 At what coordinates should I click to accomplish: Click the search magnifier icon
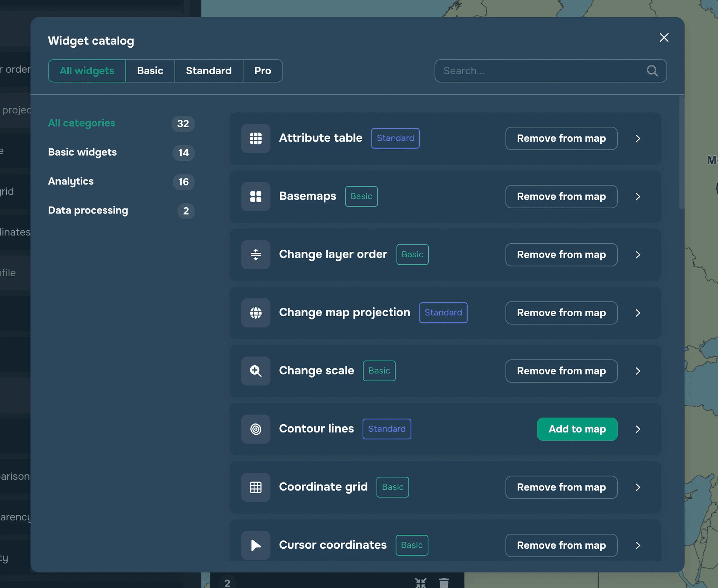652,71
